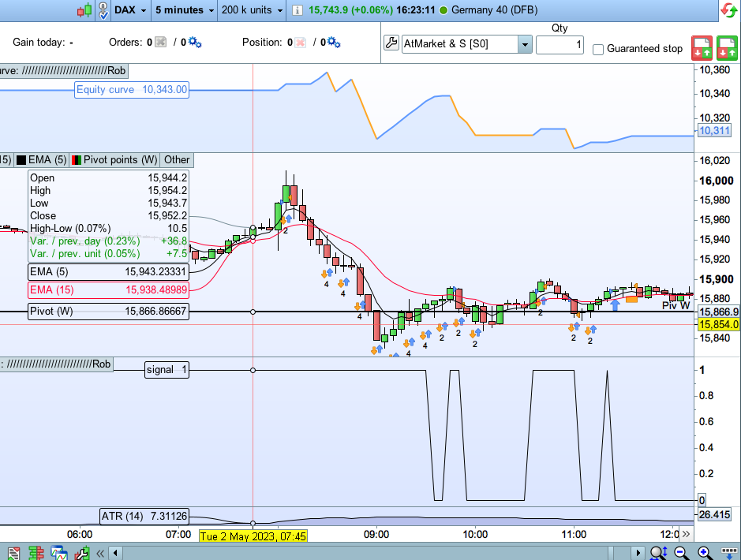Click the Rob equity curve panel title label
The width and height of the screenshot is (741, 560).
pos(64,71)
